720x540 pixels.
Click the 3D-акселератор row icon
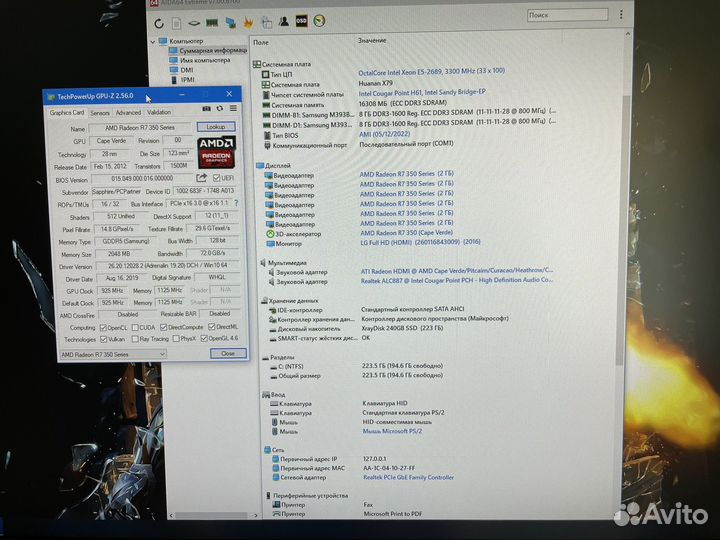point(270,234)
